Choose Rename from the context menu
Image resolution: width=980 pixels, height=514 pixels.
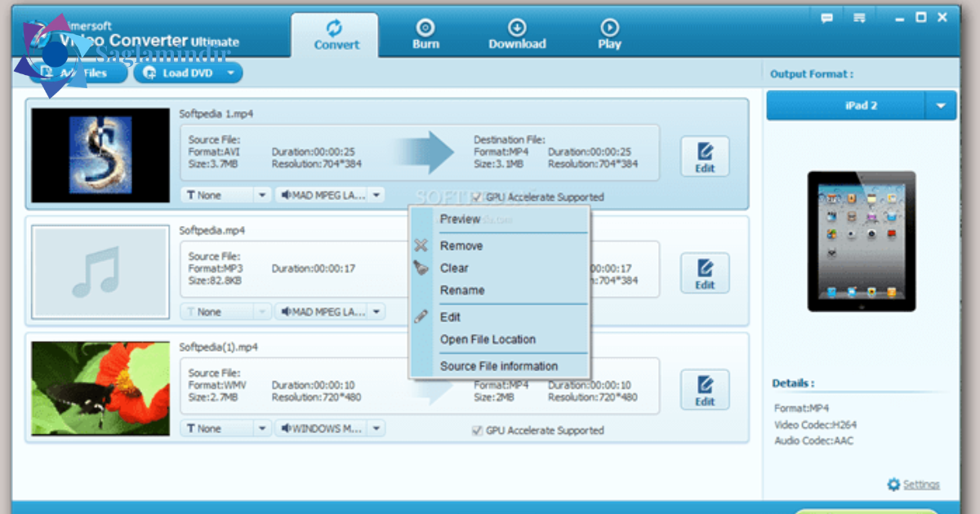499,290
